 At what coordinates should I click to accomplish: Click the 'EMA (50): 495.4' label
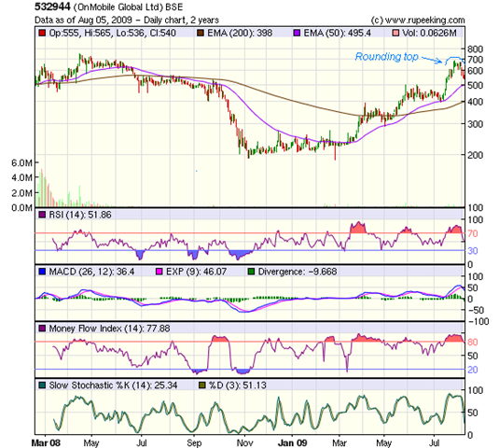coord(338,33)
